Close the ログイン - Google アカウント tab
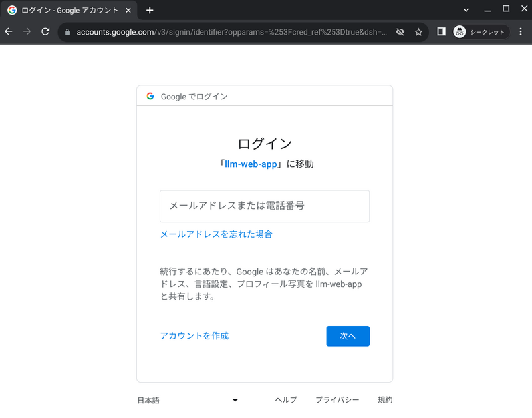Viewport: 532px width, 418px height. pyautogui.click(x=128, y=11)
